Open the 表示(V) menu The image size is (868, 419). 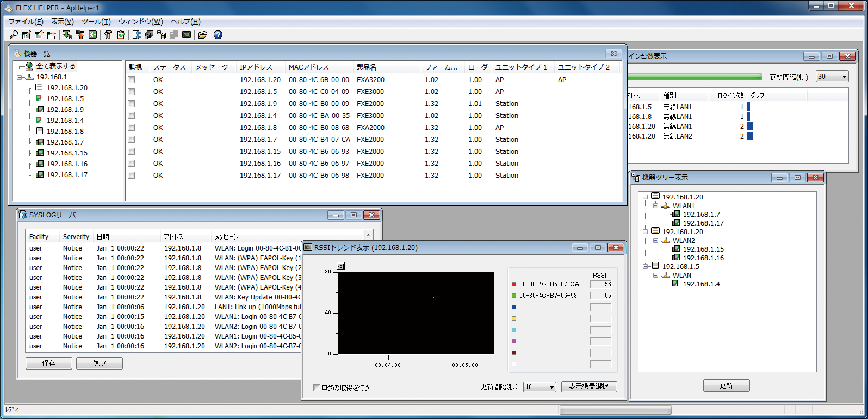62,22
